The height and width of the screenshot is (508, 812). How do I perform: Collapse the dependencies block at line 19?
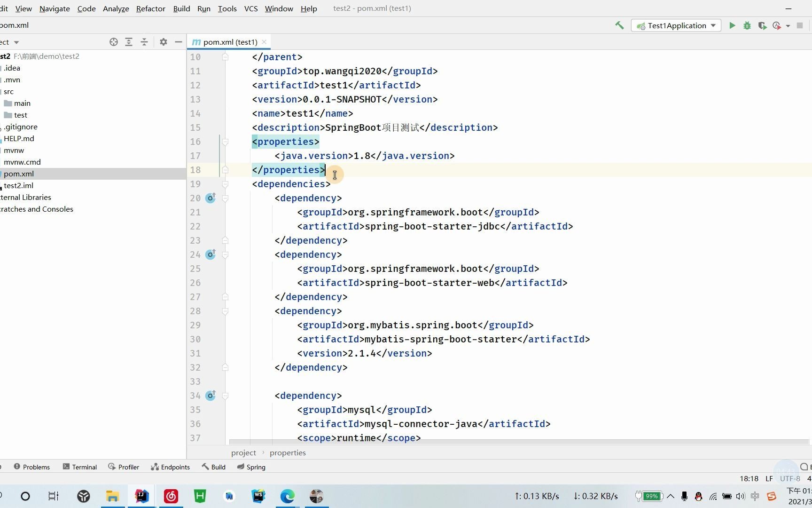point(225,184)
